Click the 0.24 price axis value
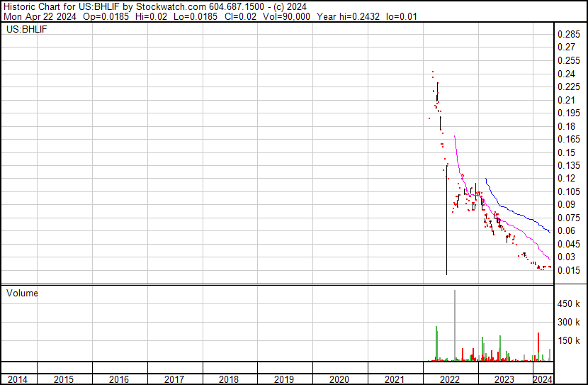 point(566,74)
